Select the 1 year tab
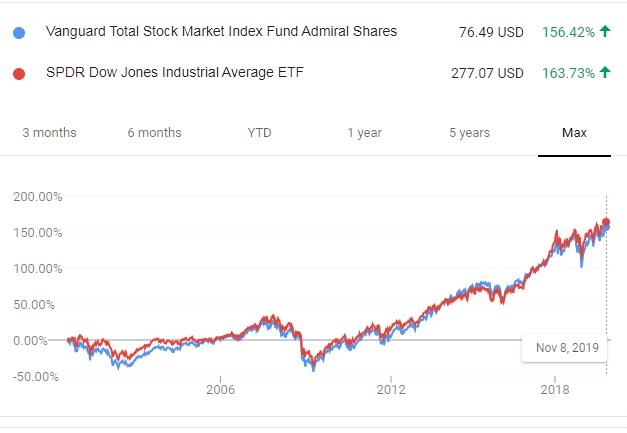Image resolution: width=627 pixels, height=433 pixels. 364,133
